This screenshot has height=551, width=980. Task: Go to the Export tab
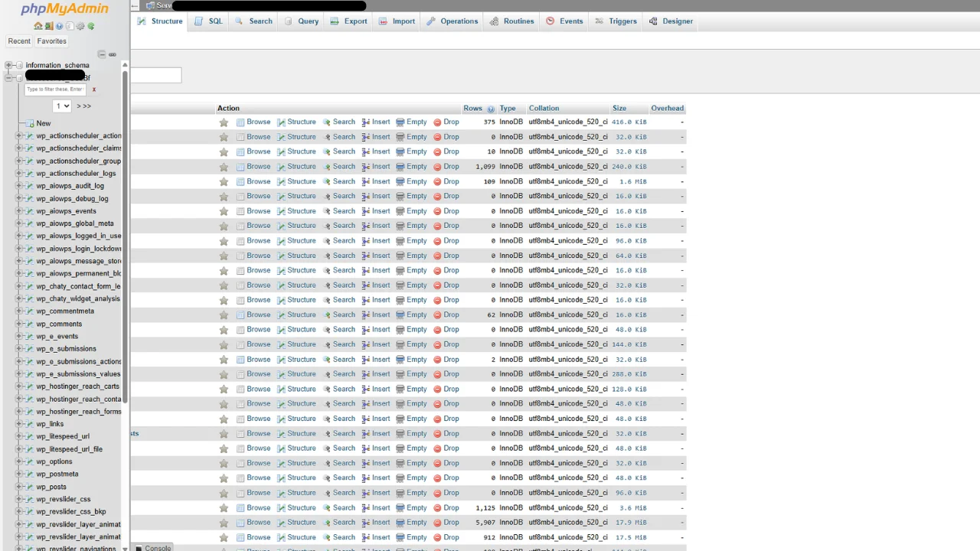[348, 21]
